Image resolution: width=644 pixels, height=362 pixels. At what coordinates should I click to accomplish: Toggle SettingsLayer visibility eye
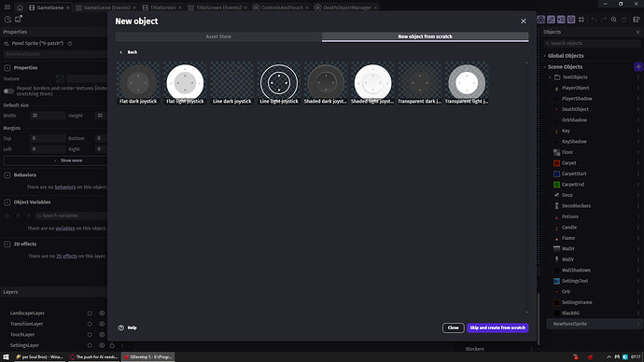click(x=102, y=345)
